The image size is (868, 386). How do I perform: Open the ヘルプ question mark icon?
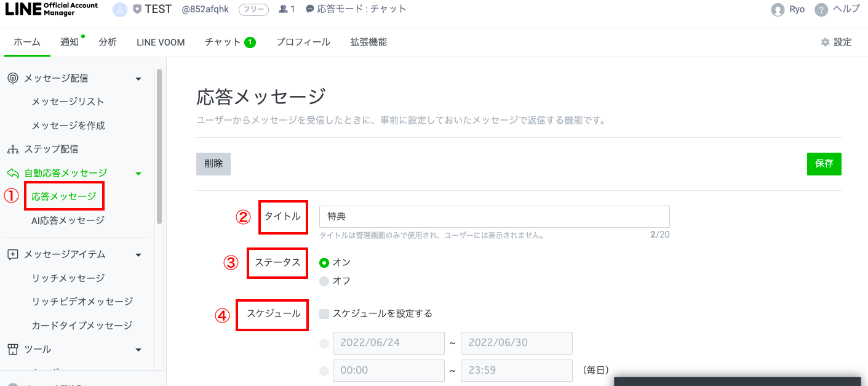(x=820, y=9)
